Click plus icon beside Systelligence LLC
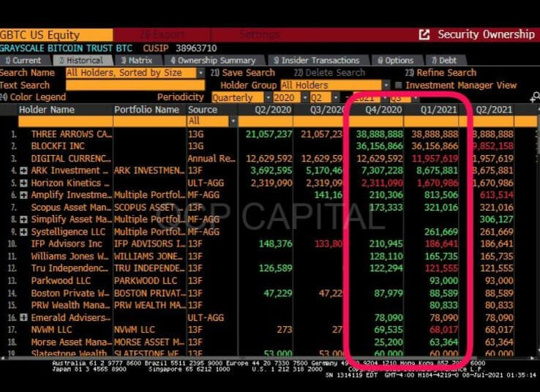 [24, 232]
